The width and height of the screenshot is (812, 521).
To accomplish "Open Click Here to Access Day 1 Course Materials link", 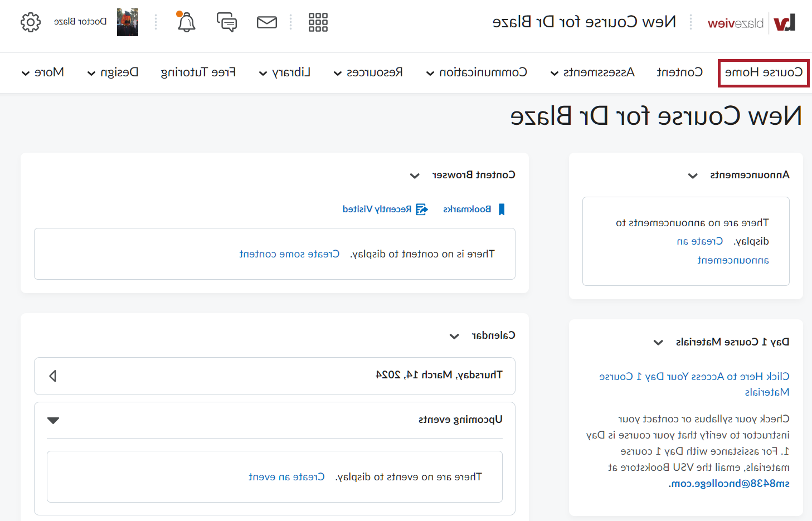I will click(694, 384).
